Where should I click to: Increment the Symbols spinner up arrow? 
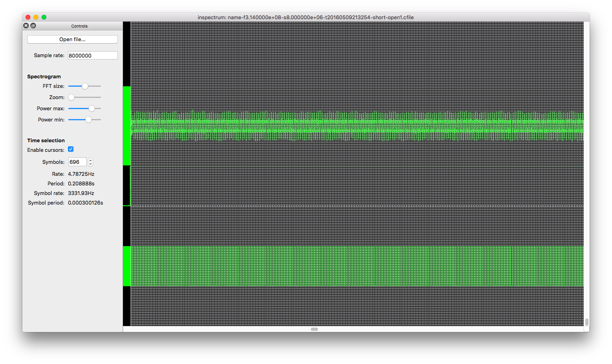(91, 160)
